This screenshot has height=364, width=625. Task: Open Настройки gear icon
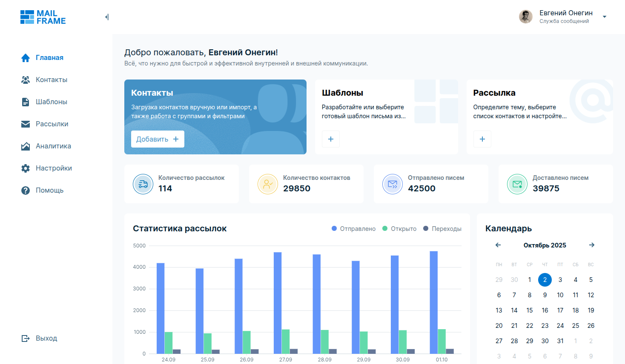pos(26,168)
